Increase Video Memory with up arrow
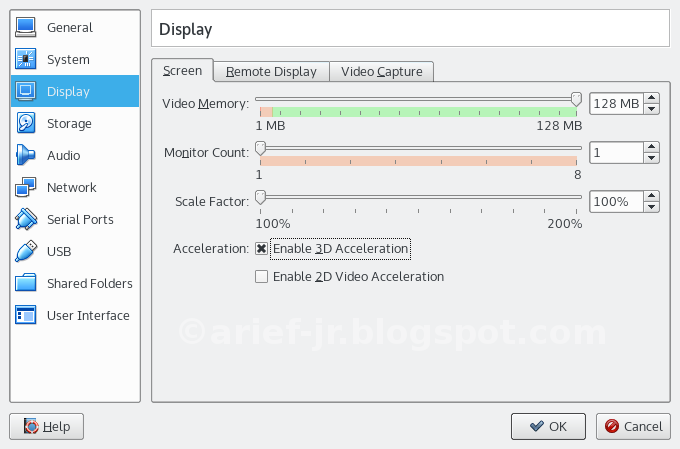Screen dimensions: 680x449 pos(652,98)
